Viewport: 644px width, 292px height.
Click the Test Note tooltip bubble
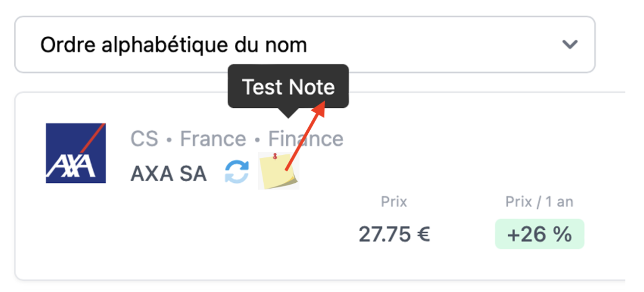288,86
